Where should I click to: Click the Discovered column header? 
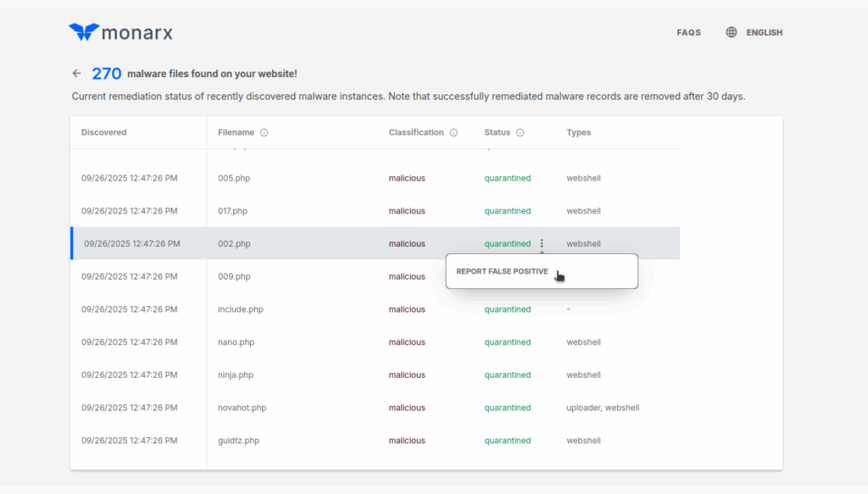[103, 133]
